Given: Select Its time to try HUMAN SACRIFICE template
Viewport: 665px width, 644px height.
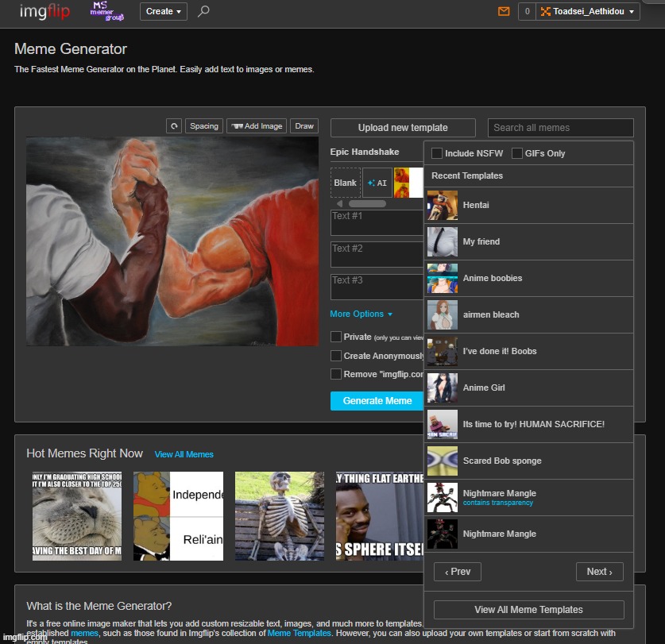Looking at the screenshot, I should pos(529,424).
